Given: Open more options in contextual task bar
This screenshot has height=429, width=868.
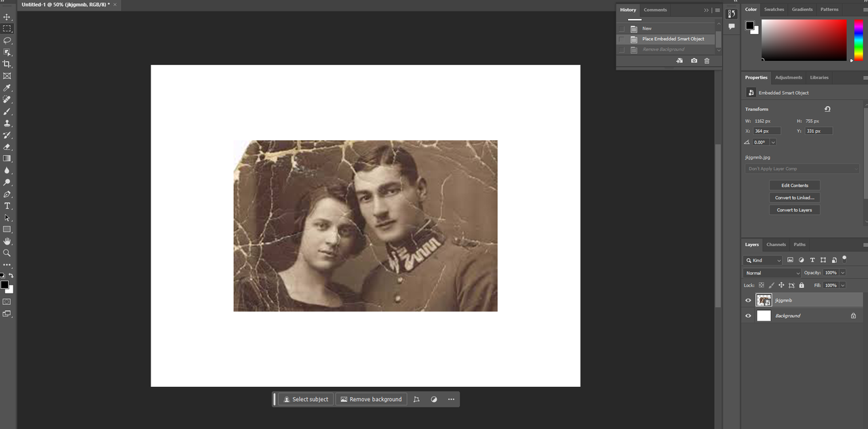Looking at the screenshot, I should (x=451, y=399).
